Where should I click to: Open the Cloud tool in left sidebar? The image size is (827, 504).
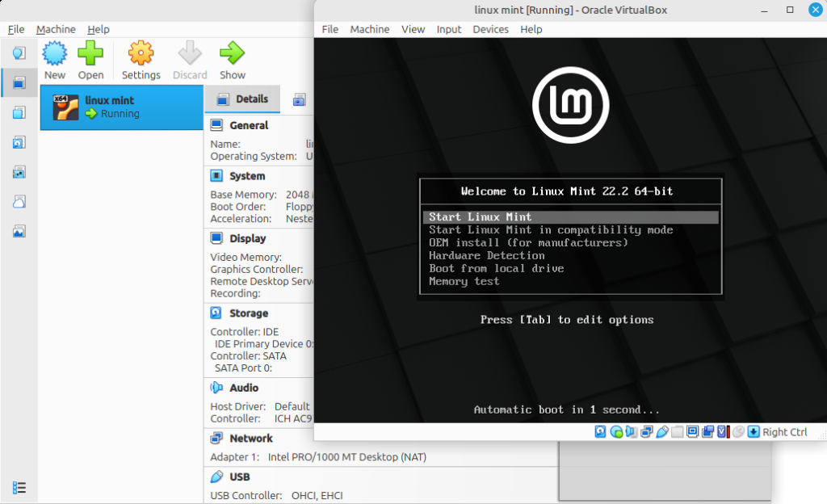pos(19,201)
